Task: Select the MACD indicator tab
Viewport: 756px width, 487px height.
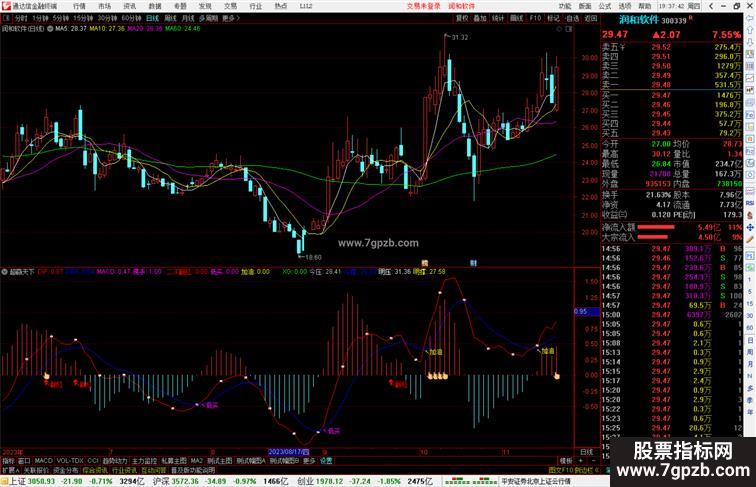Action: click(43, 461)
